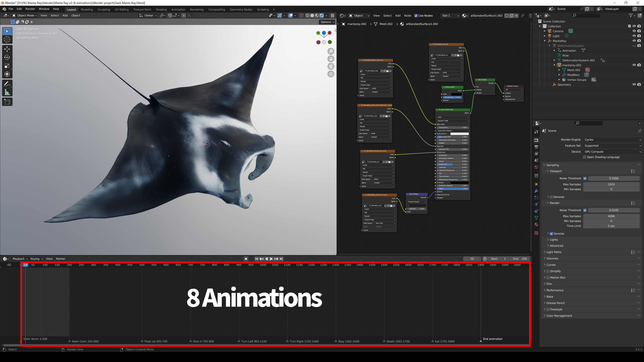Toggle camera view in viewport

click(331, 67)
